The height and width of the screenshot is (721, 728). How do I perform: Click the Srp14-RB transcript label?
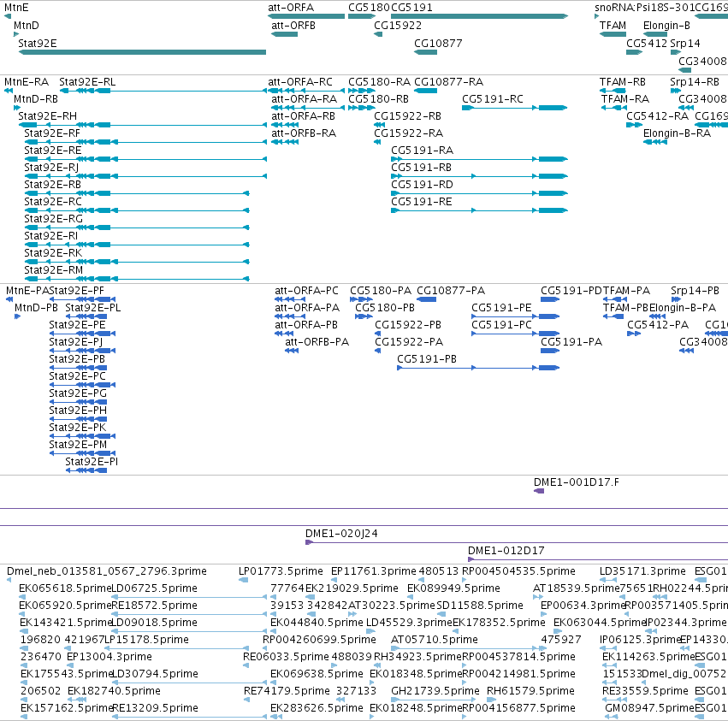[695, 82]
